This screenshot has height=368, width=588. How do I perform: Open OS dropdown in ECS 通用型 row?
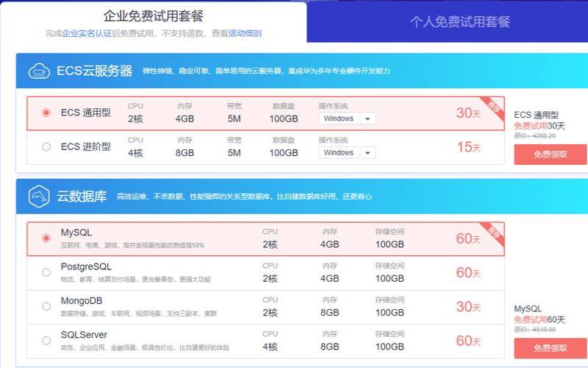point(347,118)
